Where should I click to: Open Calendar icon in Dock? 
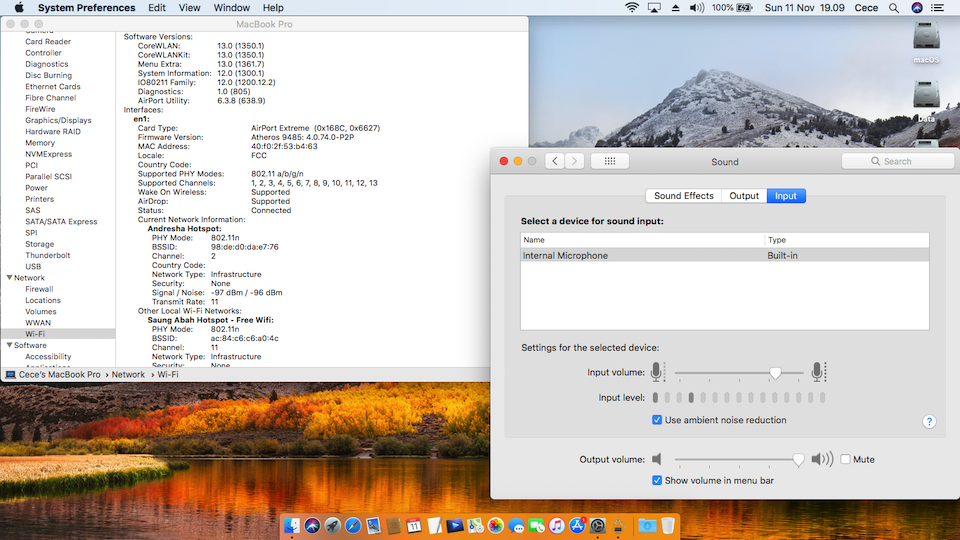coord(414,525)
